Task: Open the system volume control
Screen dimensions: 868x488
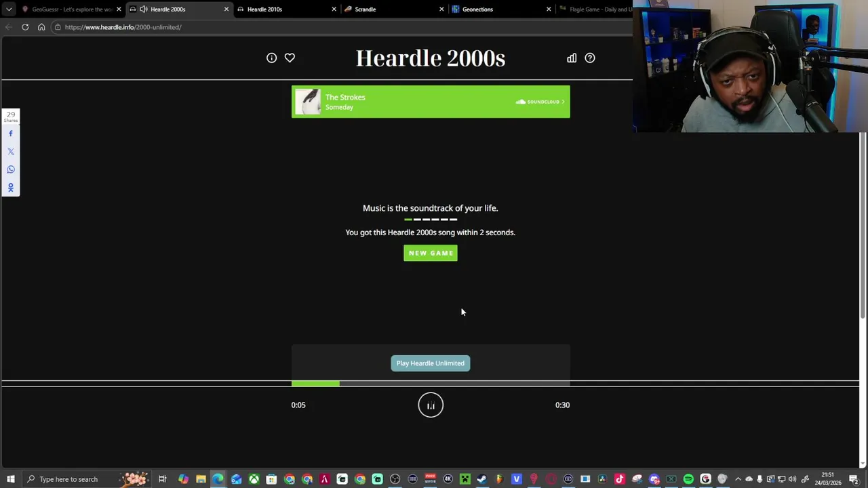Action: pyautogui.click(x=792, y=479)
